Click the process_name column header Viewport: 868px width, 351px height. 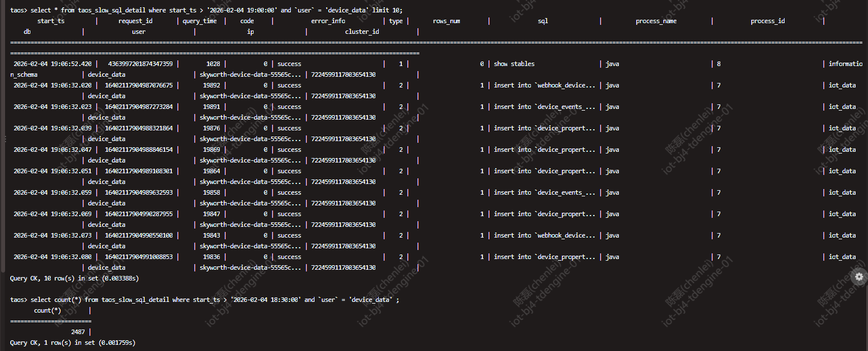(656, 21)
